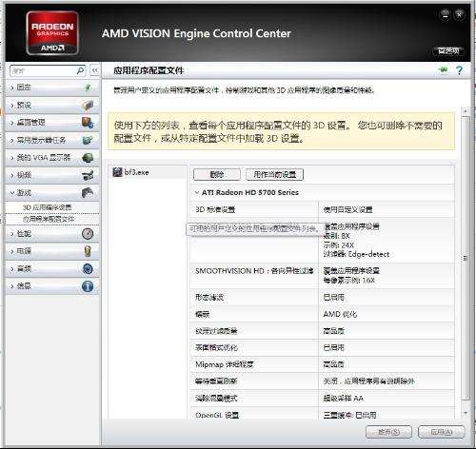Close the AMD VISION Engine Control Center
This screenshot has height=449, width=476.
point(459,14)
